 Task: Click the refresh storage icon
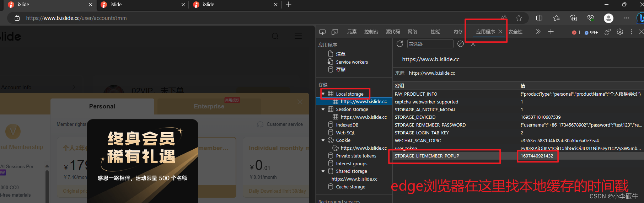tap(400, 44)
